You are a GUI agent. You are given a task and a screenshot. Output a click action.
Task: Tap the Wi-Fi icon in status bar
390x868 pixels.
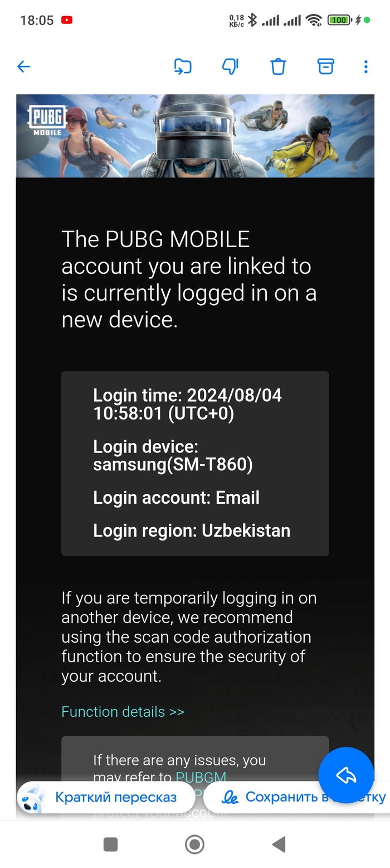click(314, 20)
